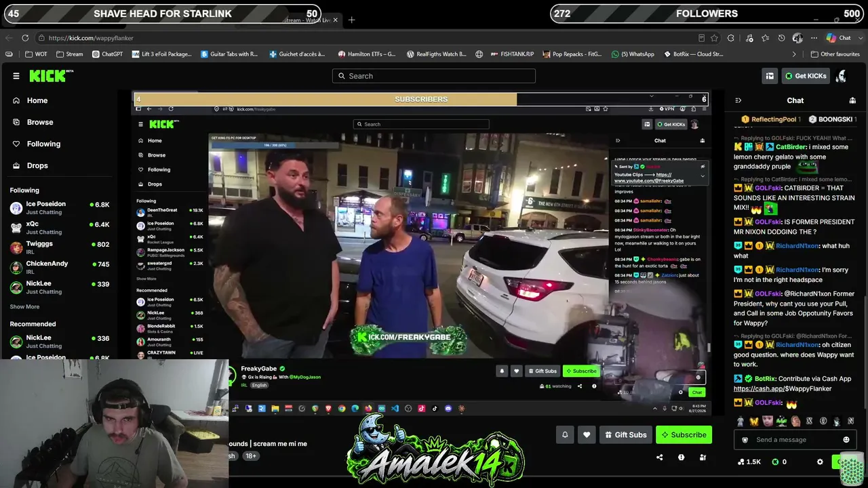This screenshot has width=868, height=488.
Task: Open the user profile avatar menu
Action: pyautogui.click(x=842, y=76)
